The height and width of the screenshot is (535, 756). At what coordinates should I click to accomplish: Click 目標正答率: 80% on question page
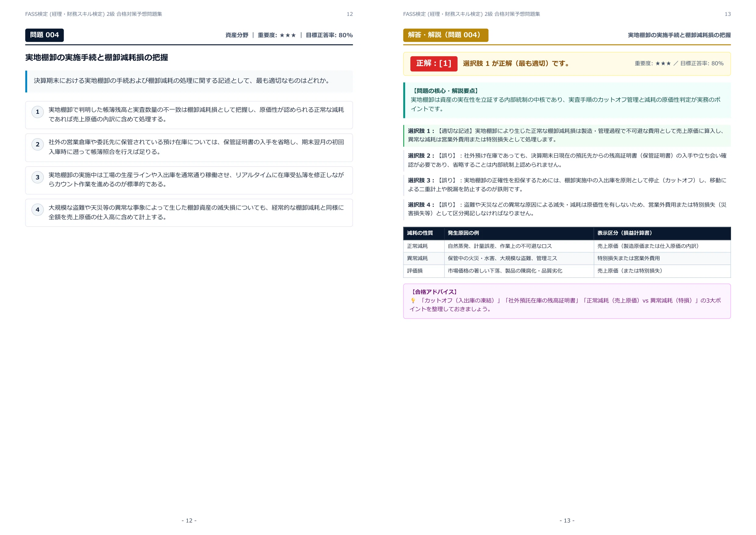click(329, 35)
